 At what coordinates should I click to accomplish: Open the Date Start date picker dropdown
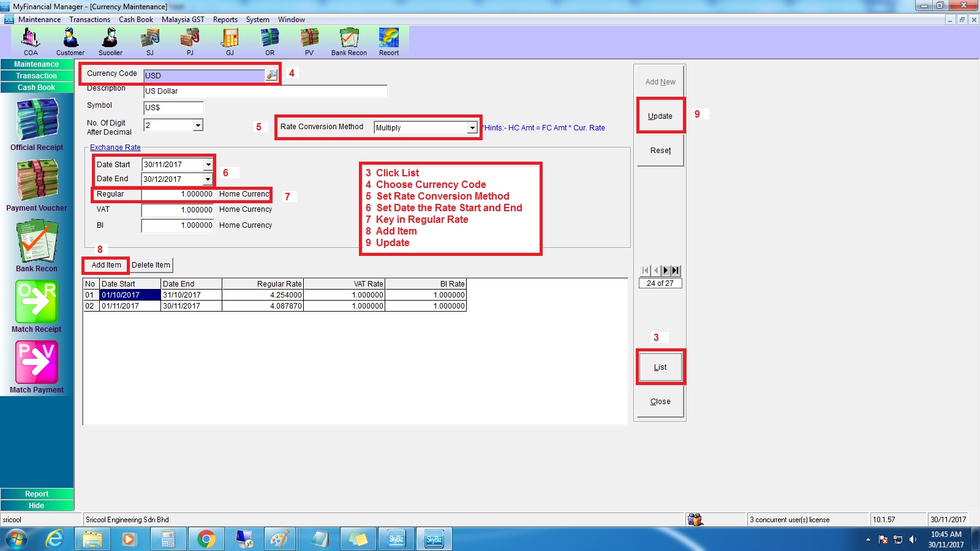click(208, 165)
